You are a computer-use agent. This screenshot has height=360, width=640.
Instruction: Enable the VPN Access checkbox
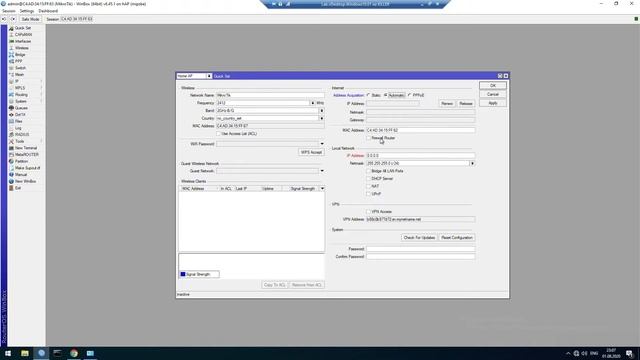click(x=369, y=212)
